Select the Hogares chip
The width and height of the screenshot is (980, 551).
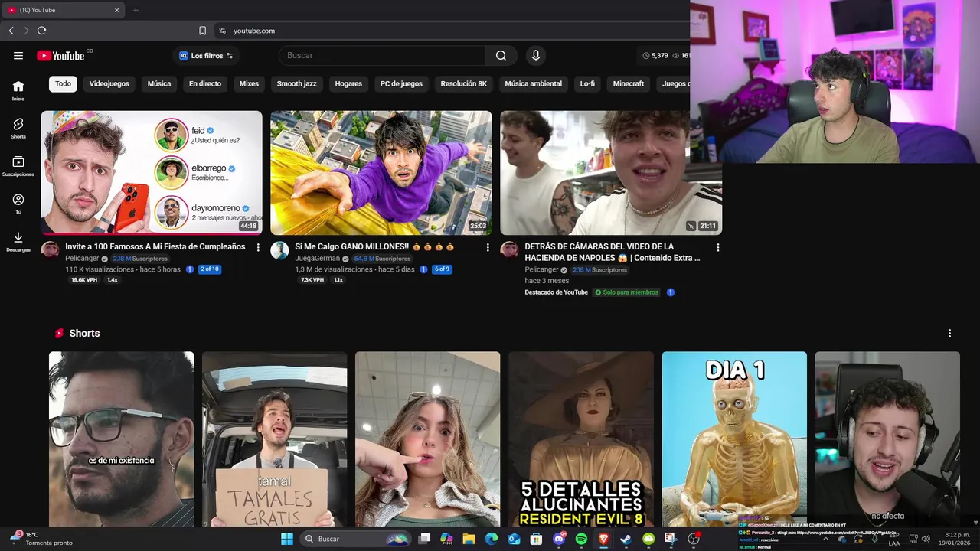coord(348,83)
